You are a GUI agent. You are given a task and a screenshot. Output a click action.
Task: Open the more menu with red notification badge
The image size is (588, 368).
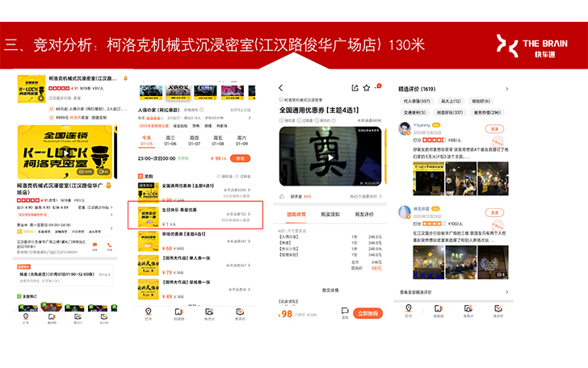tap(379, 86)
